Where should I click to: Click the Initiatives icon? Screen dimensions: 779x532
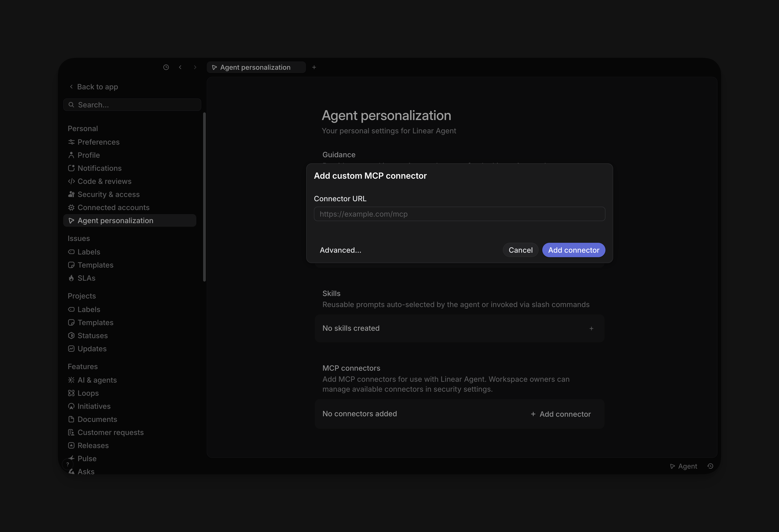(71, 406)
